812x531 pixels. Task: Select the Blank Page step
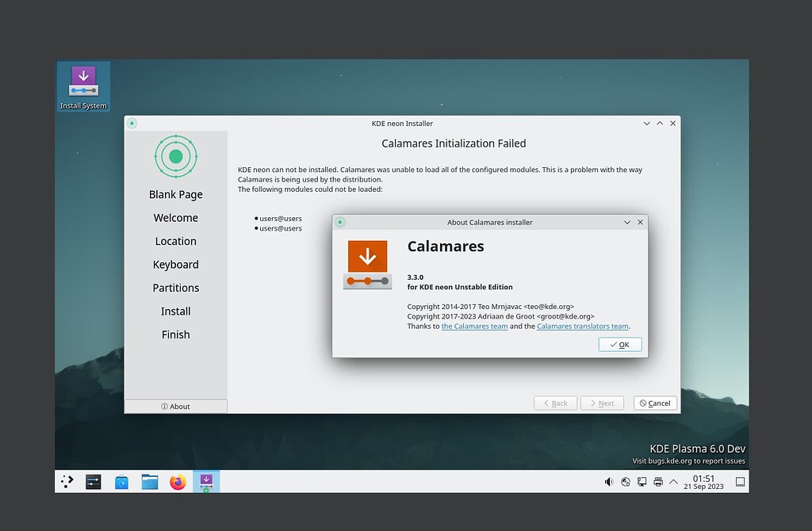tap(175, 195)
